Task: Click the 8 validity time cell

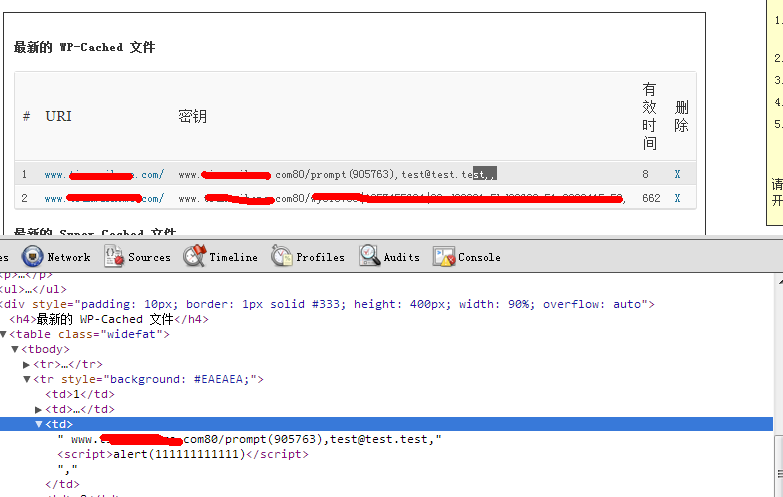Action: 645,174
